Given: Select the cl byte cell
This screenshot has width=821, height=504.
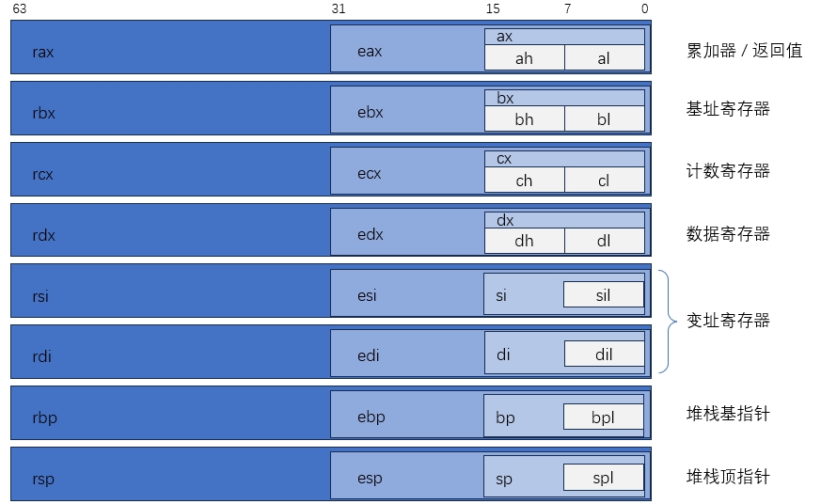Looking at the screenshot, I should pyautogui.click(x=604, y=181).
